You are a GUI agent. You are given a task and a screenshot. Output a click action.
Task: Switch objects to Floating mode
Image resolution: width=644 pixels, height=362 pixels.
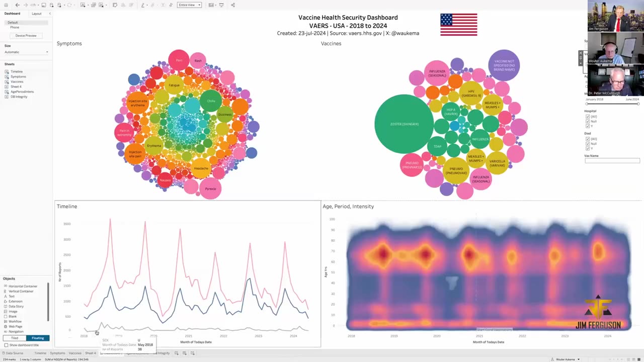(x=38, y=338)
